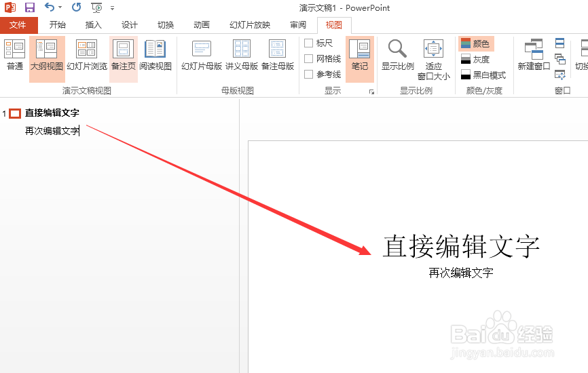Toggle the 笔记 notes pane button
588x373 pixels.
coord(360,59)
